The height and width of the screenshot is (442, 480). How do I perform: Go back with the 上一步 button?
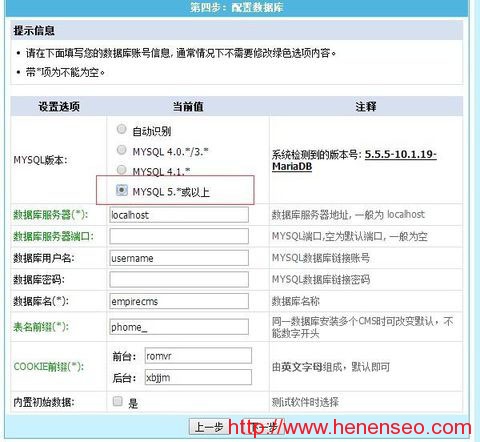coord(209,427)
